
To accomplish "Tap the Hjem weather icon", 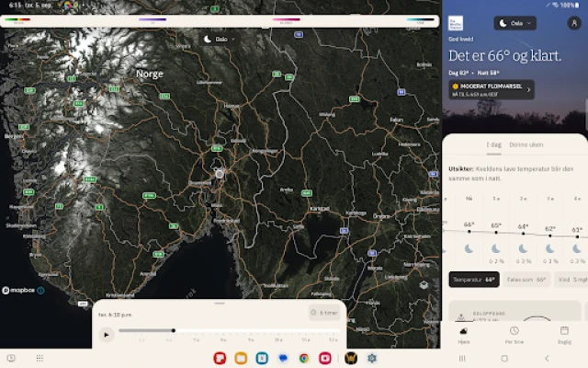I will (x=464, y=331).
